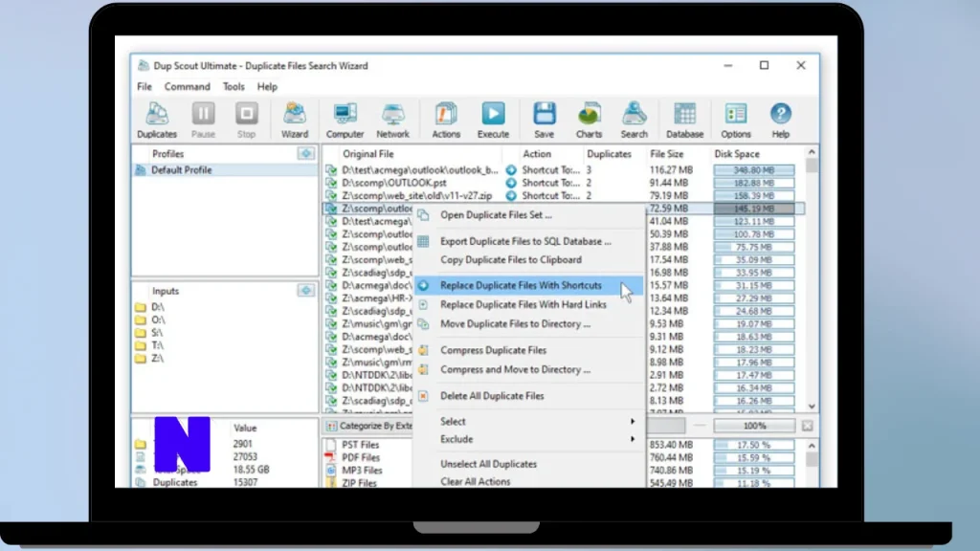The image size is (980, 551).
Task: Click the Stop toolbar icon
Action: [246, 120]
